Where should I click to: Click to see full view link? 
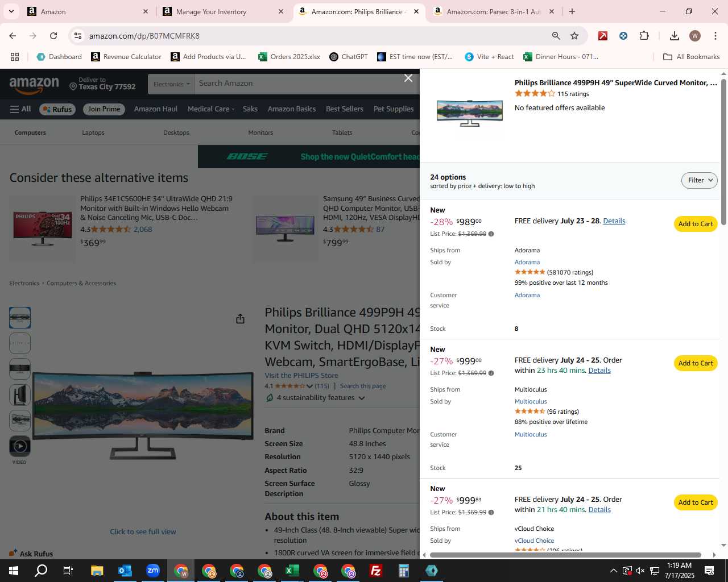coord(143,532)
